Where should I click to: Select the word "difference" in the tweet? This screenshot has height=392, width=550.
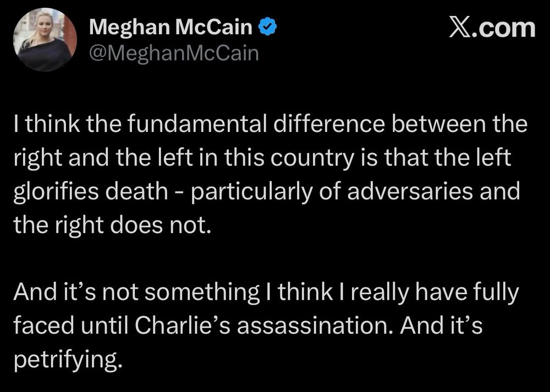[x=329, y=124]
